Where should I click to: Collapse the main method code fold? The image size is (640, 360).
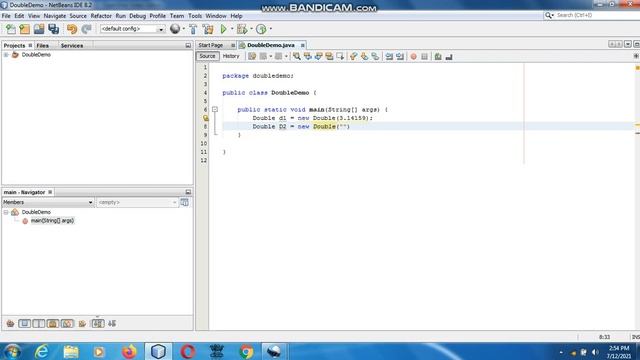(x=215, y=109)
